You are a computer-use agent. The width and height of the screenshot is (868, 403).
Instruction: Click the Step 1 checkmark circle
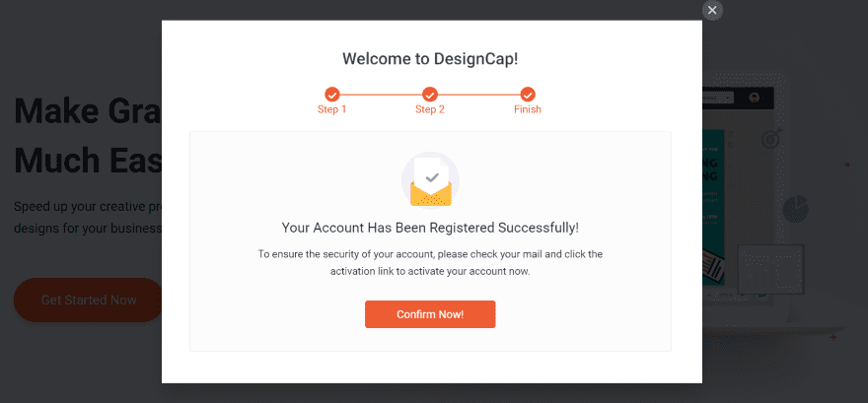pyautogui.click(x=332, y=94)
